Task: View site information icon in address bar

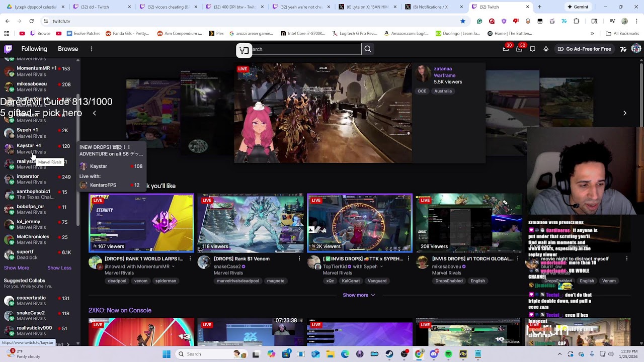Action: click(46, 21)
